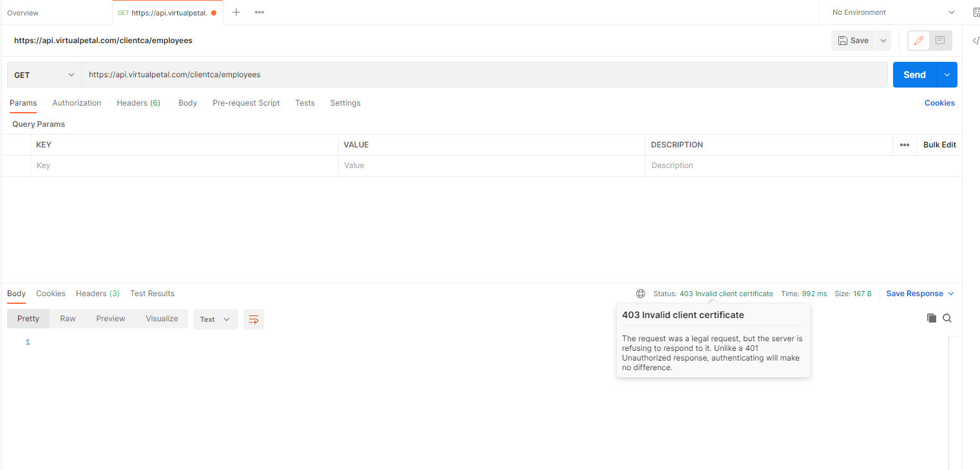Viewport: 980px width, 470px height.
Task: Open the Test Results tab
Action: pos(153,294)
